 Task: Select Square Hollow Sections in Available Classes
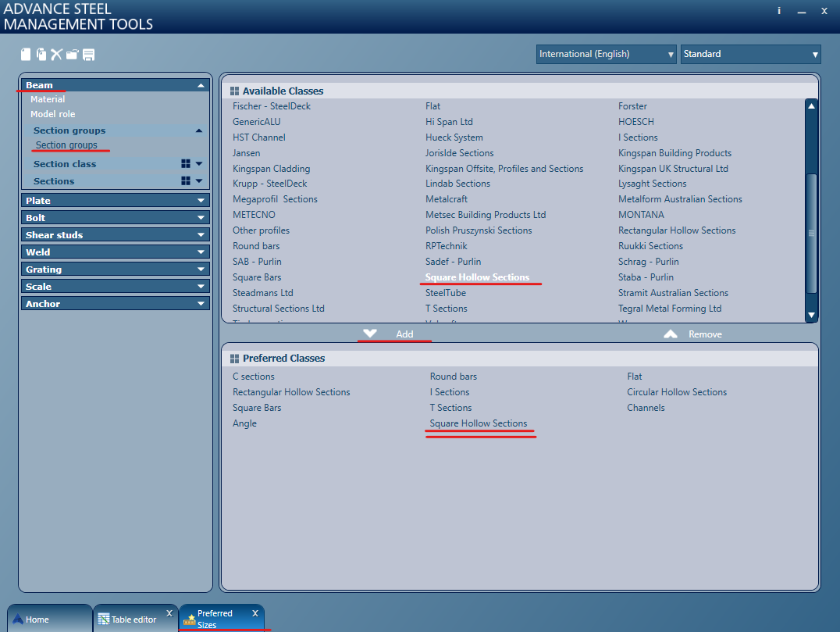click(477, 277)
